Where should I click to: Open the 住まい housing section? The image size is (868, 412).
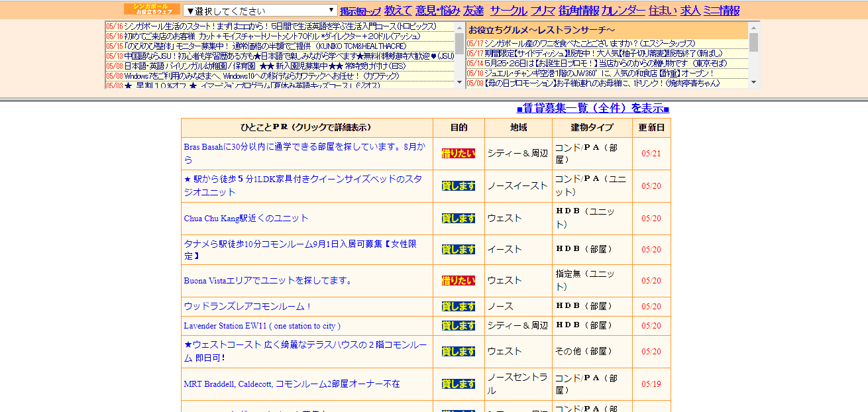[663, 11]
